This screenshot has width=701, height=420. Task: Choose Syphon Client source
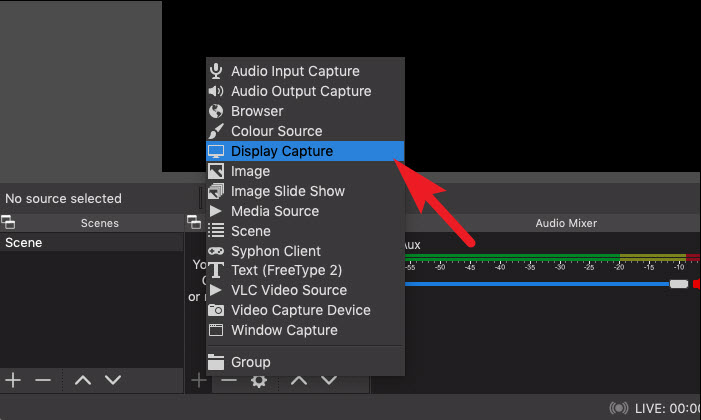[305, 251]
